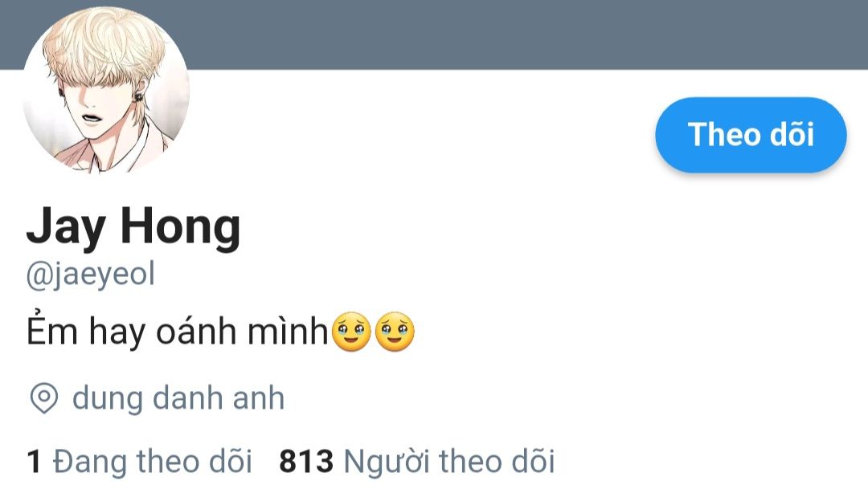Open the blond-haired profile avatar picture
The width and height of the screenshot is (868, 497).
coord(106,90)
